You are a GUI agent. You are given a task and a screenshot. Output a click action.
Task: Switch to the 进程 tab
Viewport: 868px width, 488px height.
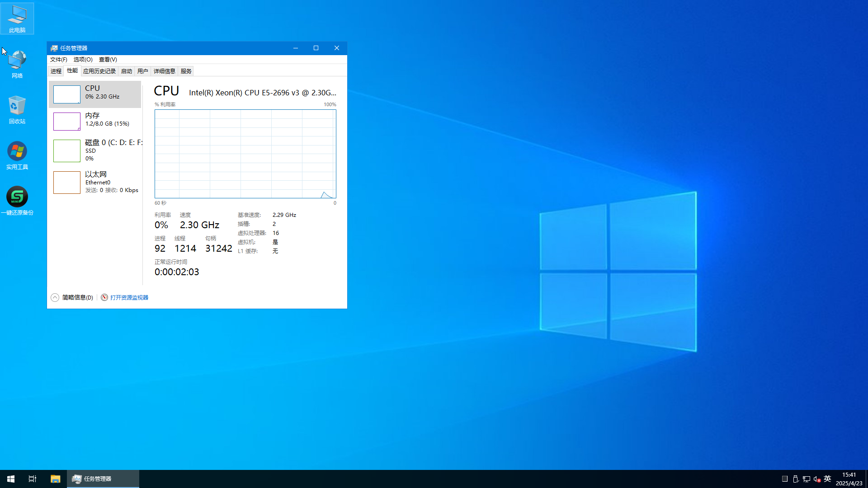point(56,71)
